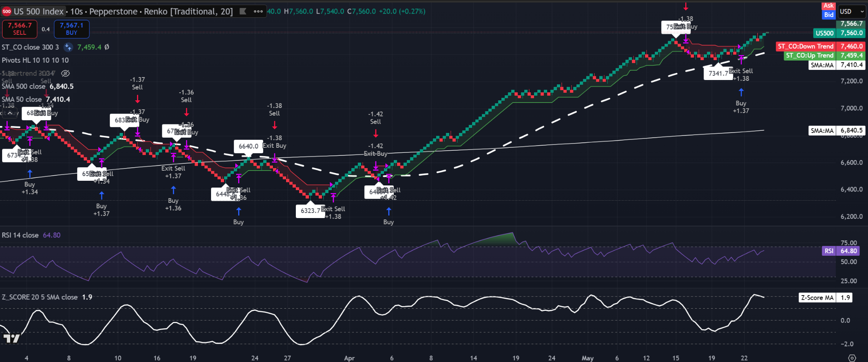Screen dimensions: 868x362
Task: Click the Apr label on time axis
Action: (349, 358)
